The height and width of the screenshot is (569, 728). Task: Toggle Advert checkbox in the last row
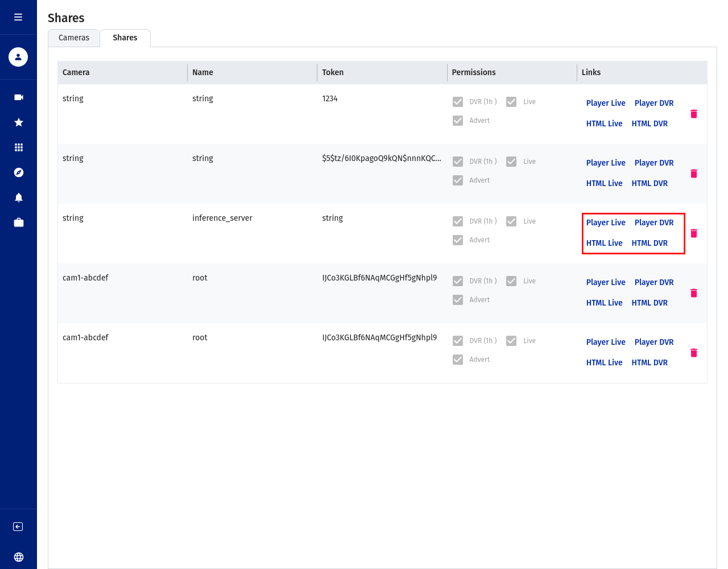458,360
